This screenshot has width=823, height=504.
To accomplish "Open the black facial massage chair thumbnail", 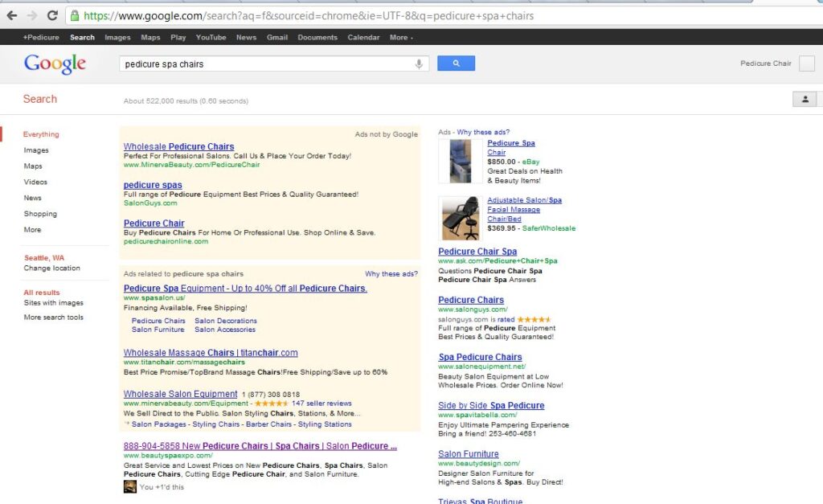I will tap(461, 218).
